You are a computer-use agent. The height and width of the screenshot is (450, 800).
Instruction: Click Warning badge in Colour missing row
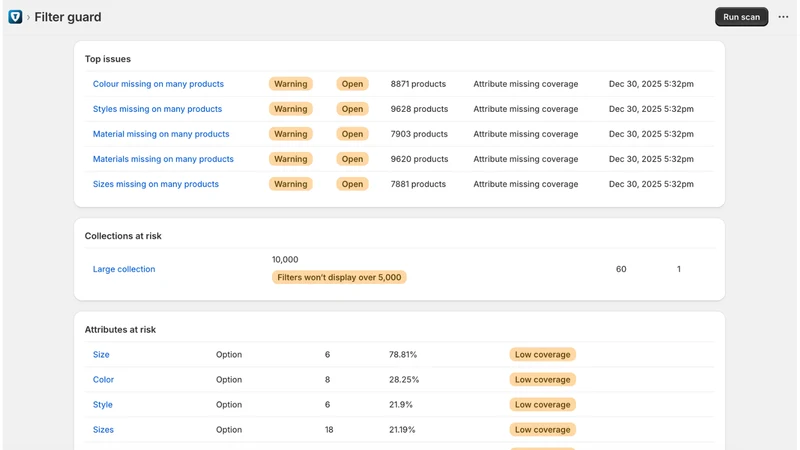coord(291,84)
